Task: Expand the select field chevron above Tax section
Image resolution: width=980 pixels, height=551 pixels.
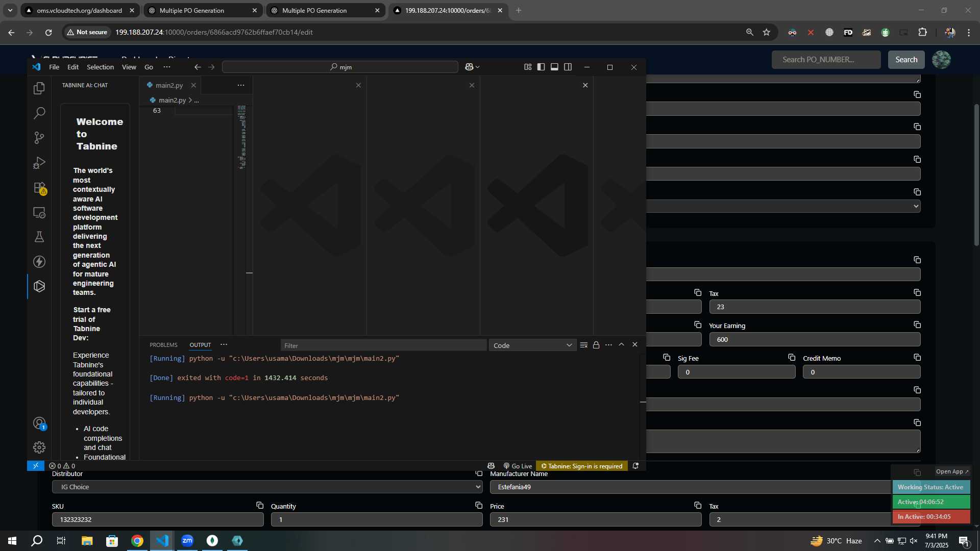Action: pyautogui.click(x=916, y=206)
